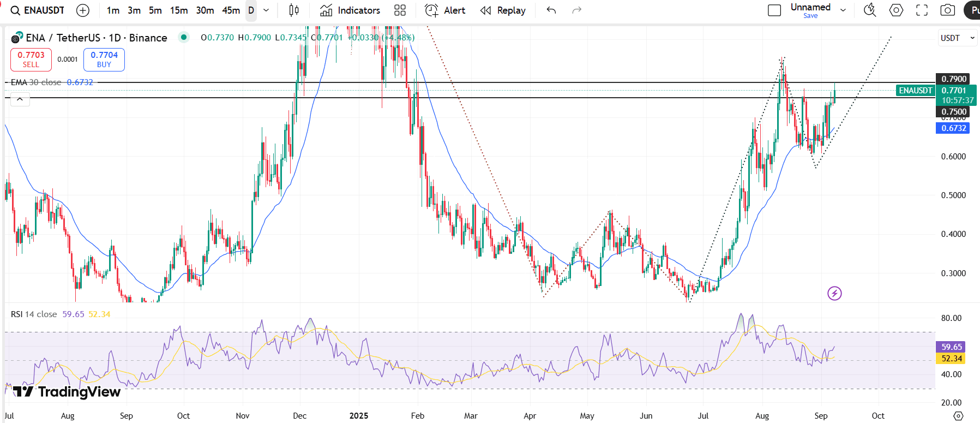
Task: Open the Indicators panel
Action: [x=350, y=10]
